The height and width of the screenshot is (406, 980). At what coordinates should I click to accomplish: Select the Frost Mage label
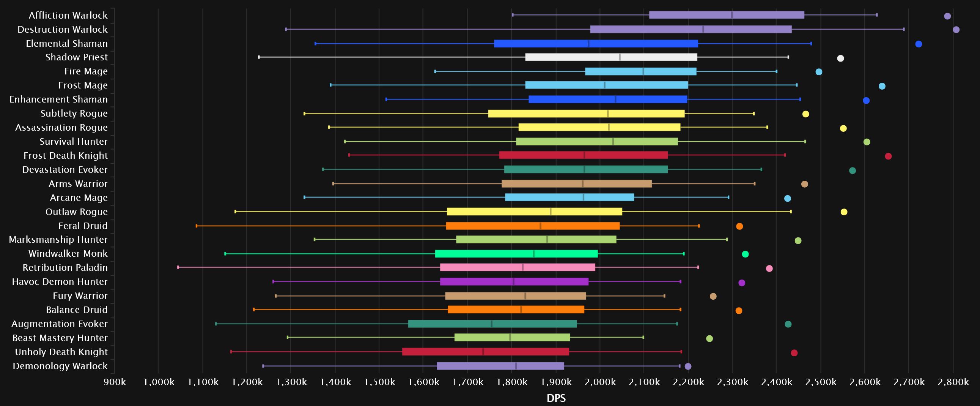83,85
